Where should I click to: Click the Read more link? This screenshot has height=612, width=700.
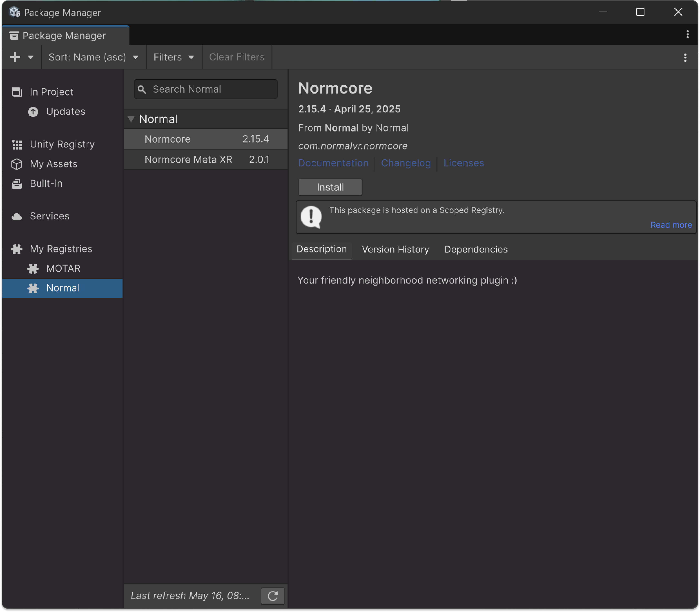[x=671, y=225]
